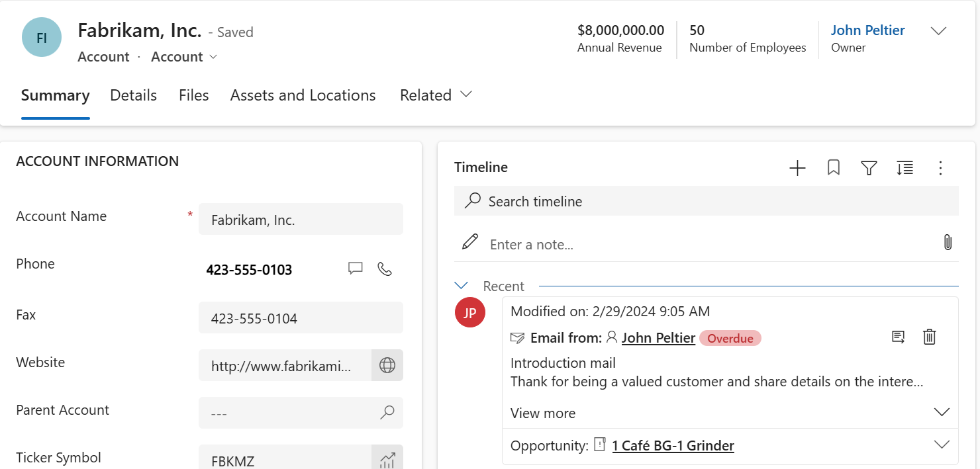Image resolution: width=980 pixels, height=469 pixels.
Task: Expand all timeline records
Action: [905, 168]
